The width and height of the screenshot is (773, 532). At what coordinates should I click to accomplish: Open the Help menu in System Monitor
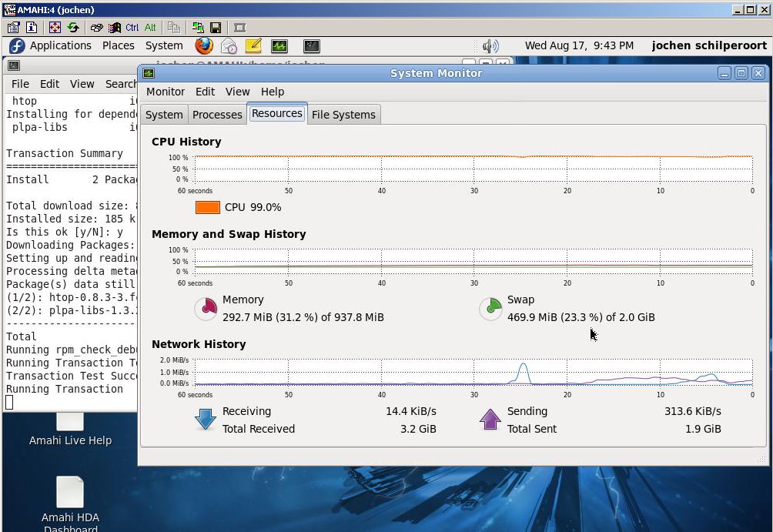272,92
